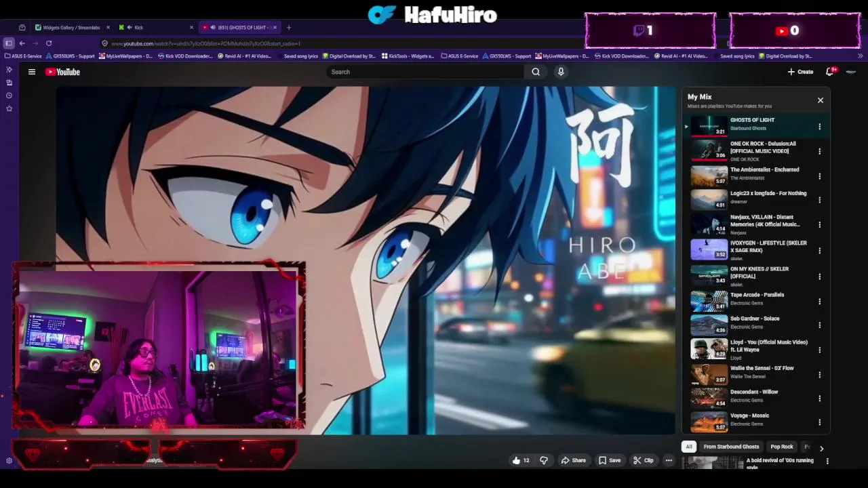Select the GHOSTS OF LIGHT tab
The image size is (868, 488).
click(x=241, y=28)
